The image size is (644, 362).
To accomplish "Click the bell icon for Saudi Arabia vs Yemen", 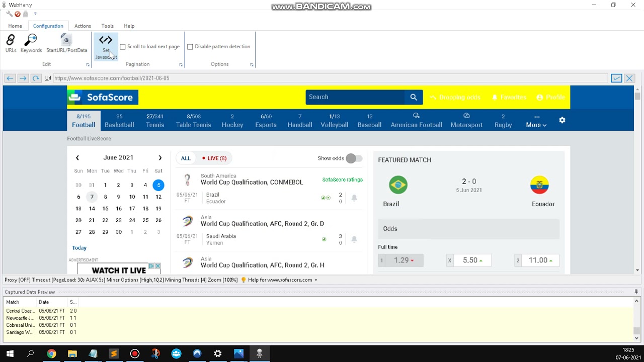I will 354,239.
